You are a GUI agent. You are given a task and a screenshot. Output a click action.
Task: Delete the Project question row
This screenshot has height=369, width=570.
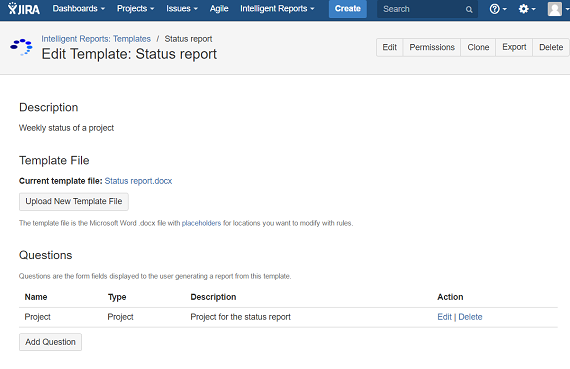470,317
